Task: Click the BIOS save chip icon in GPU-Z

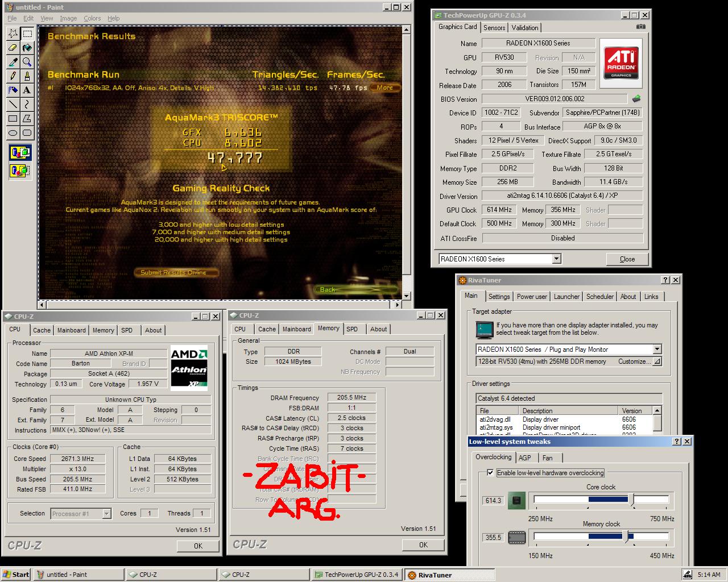Action: pyautogui.click(x=636, y=99)
